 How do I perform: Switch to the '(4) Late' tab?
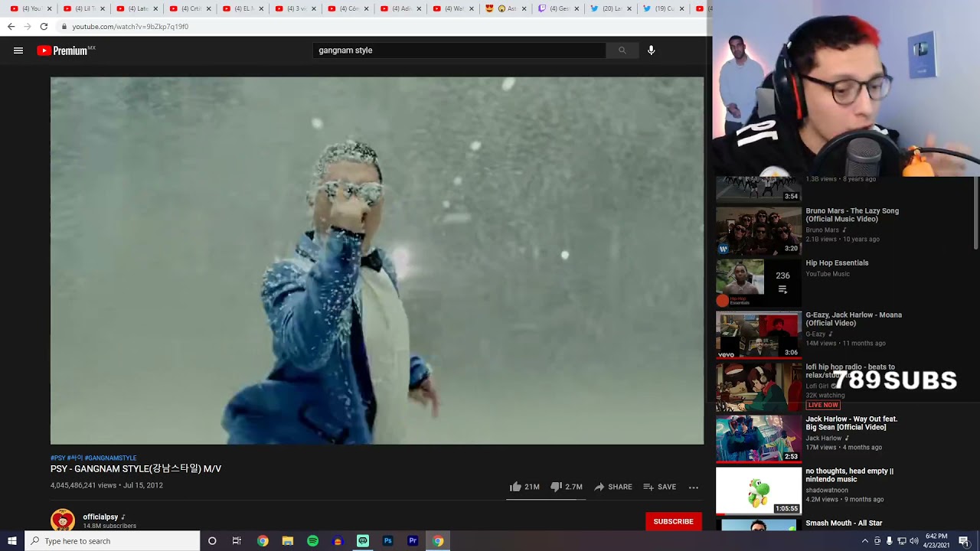pyautogui.click(x=136, y=9)
